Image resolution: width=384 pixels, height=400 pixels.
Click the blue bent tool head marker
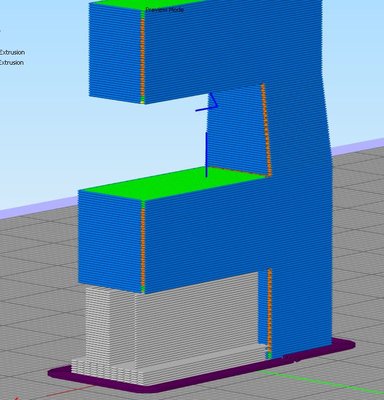tap(207, 104)
